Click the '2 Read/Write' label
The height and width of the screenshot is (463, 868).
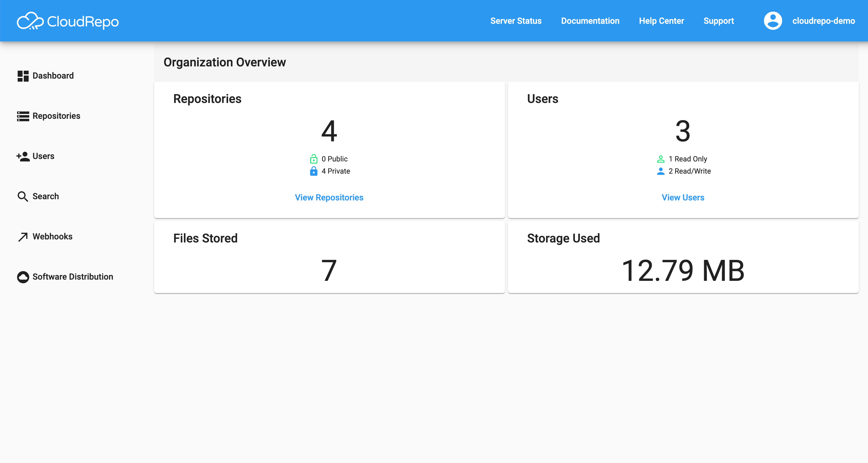690,171
